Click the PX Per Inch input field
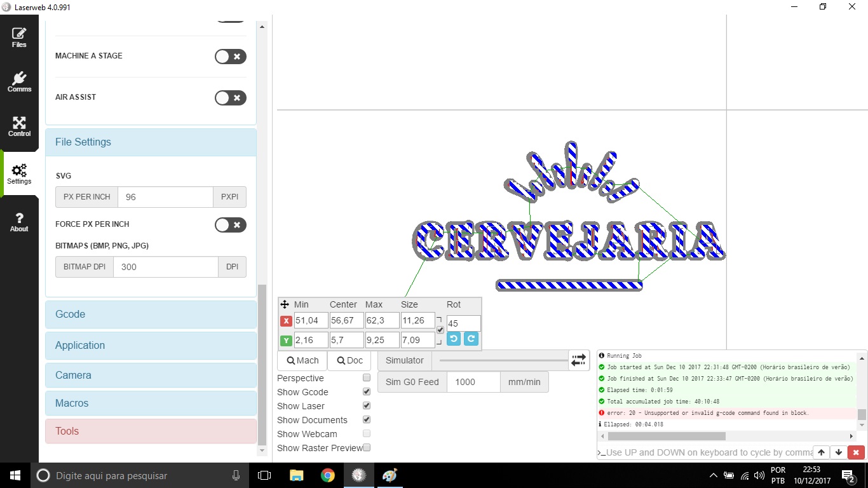Image resolution: width=868 pixels, height=488 pixels. [165, 197]
